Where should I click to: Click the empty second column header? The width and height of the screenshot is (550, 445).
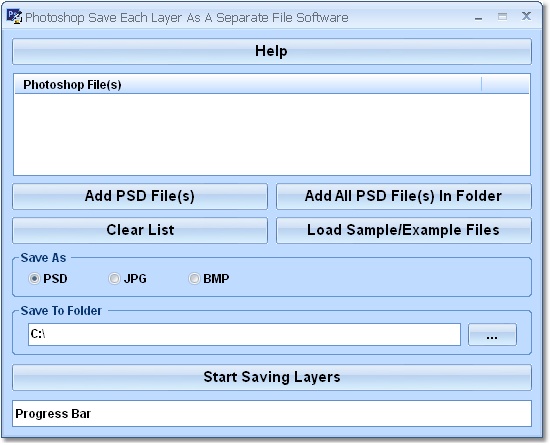click(505, 85)
